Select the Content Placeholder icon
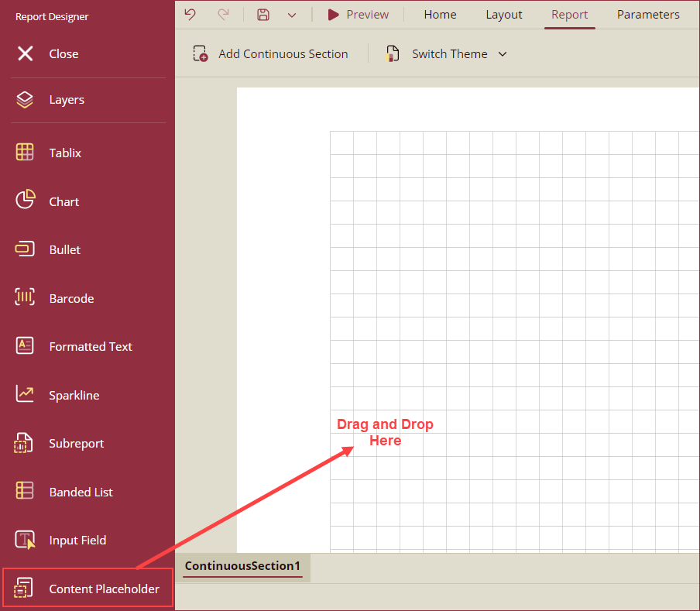This screenshot has width=700, height=611. (x=23, y=587)
